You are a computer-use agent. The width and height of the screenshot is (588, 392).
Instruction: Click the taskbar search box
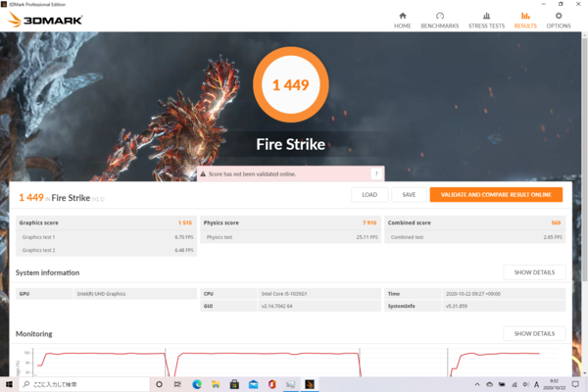(x=84, y=384)
